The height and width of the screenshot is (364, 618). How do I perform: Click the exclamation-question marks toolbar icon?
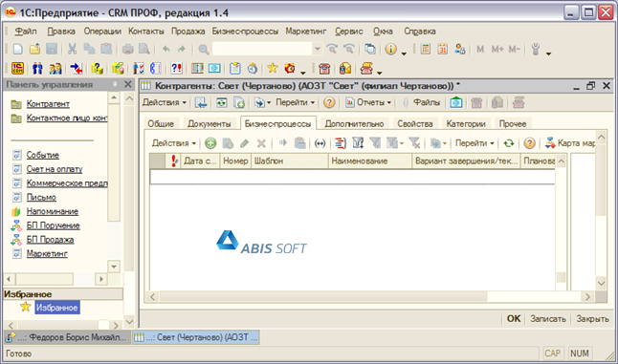point(176,69)
